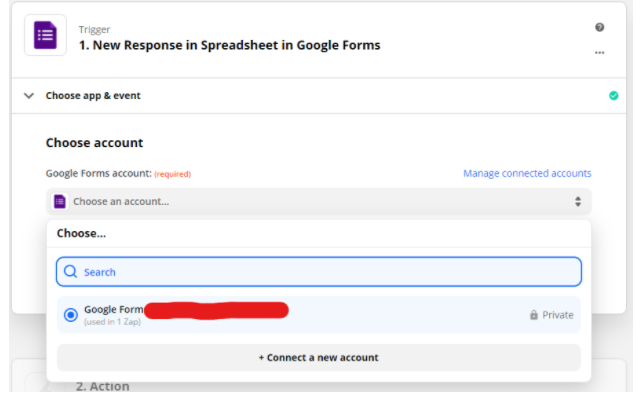Click the green completed checkmark icon
The image size is (637, 397).
point(613,95)
